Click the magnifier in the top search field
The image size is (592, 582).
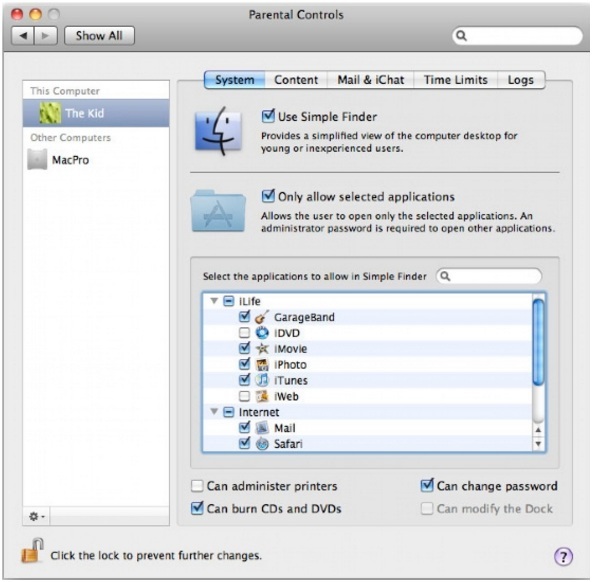(461, 36)
